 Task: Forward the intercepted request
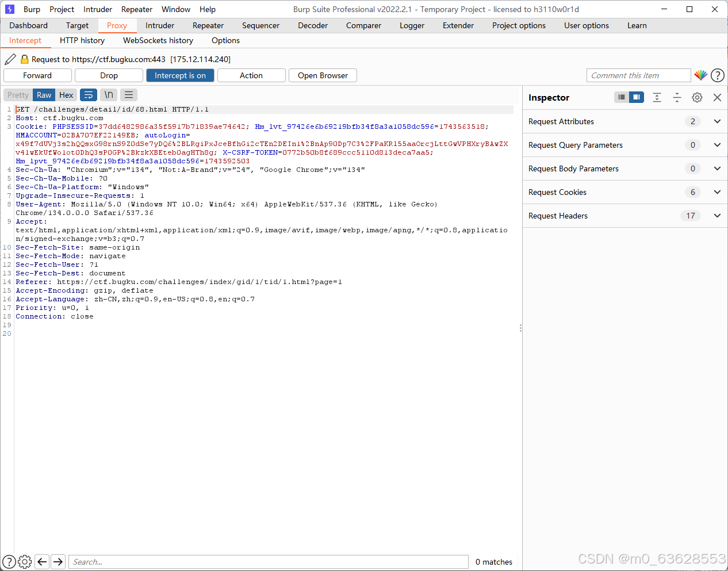click(37, 75)
